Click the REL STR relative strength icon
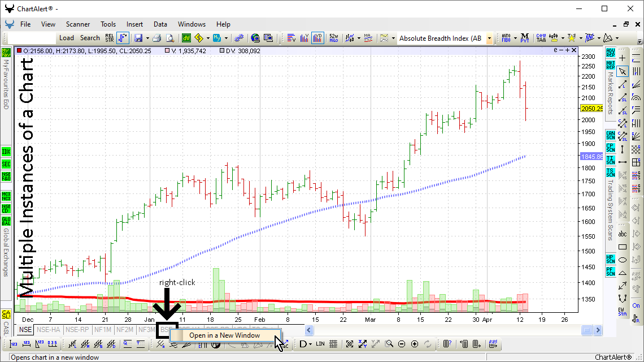Image resolution: width=644 pixels, height=362 pixels. 109,38
